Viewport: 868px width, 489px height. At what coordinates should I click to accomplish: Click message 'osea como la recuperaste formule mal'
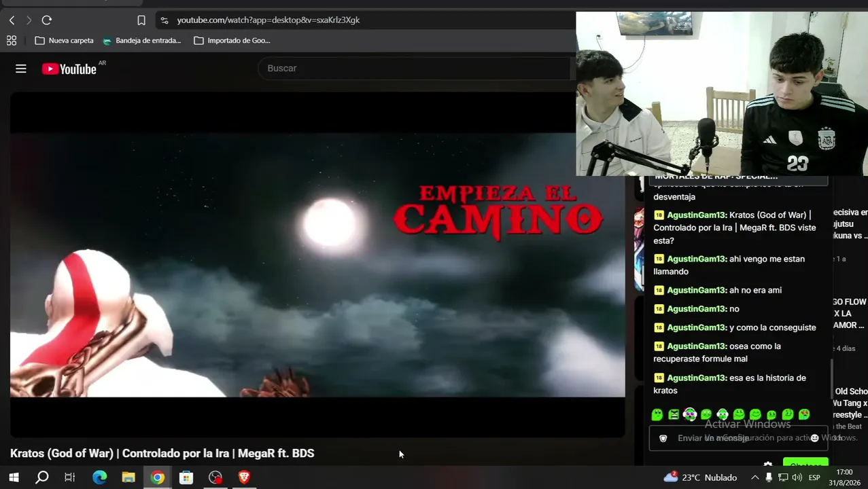tap(717, 352)
